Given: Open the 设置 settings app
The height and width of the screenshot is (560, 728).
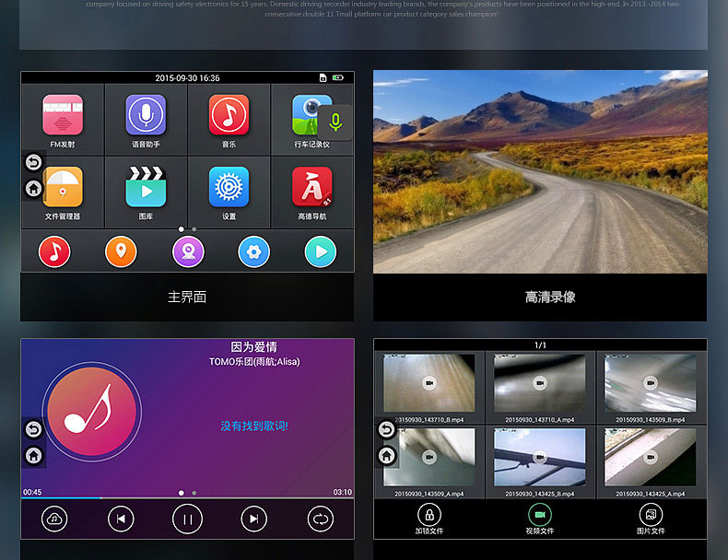Looking at the screenshot, I should (229, 192).
